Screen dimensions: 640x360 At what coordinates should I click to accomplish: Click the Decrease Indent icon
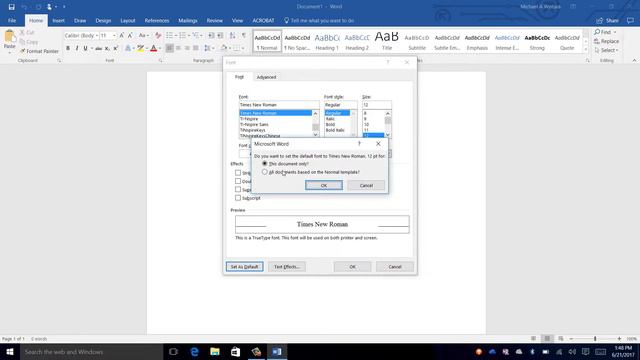[x=211, y=36]
